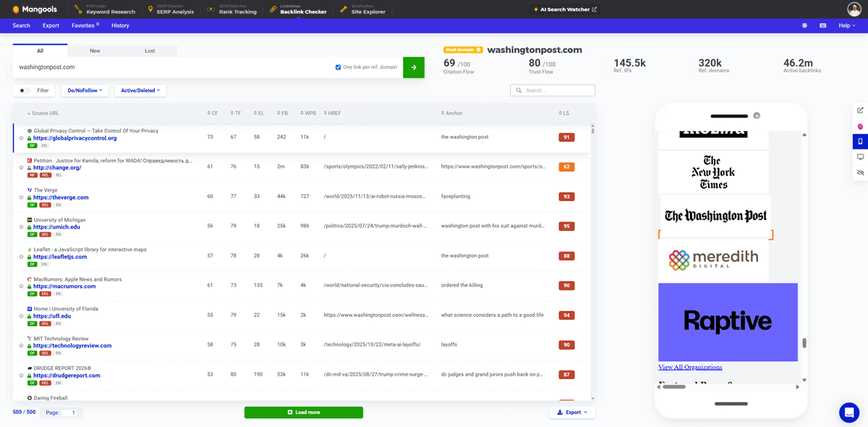Enable the One link per ref. domain checkbox

click(337, 67)
